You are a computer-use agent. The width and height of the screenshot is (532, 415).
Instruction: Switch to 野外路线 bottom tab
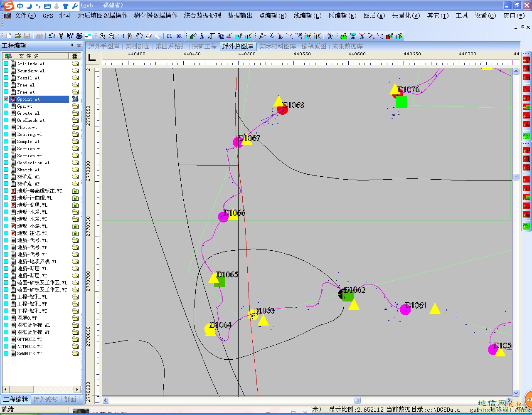pos(46,399)
